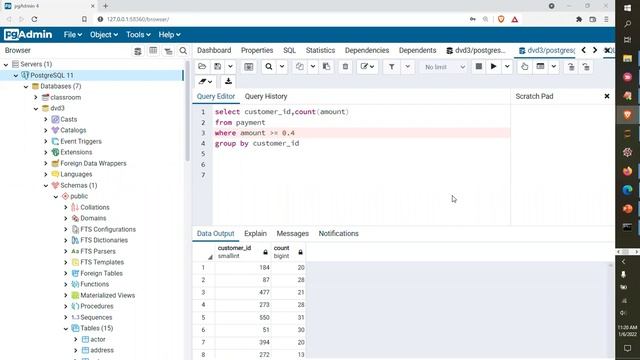Open the Query History tab
The image size is (640, 360).
pos(266,96)
